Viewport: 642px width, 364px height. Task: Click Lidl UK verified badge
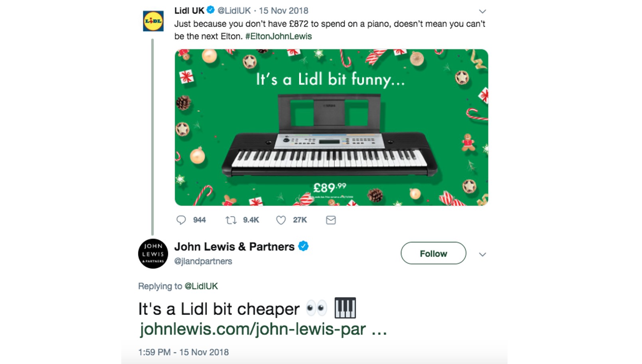pos(211,10)
